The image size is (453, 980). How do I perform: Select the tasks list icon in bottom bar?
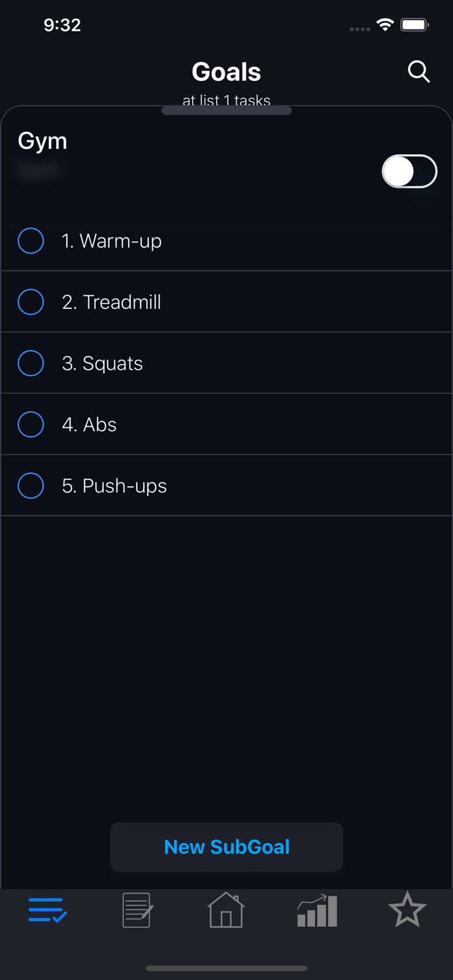point(46,909)
